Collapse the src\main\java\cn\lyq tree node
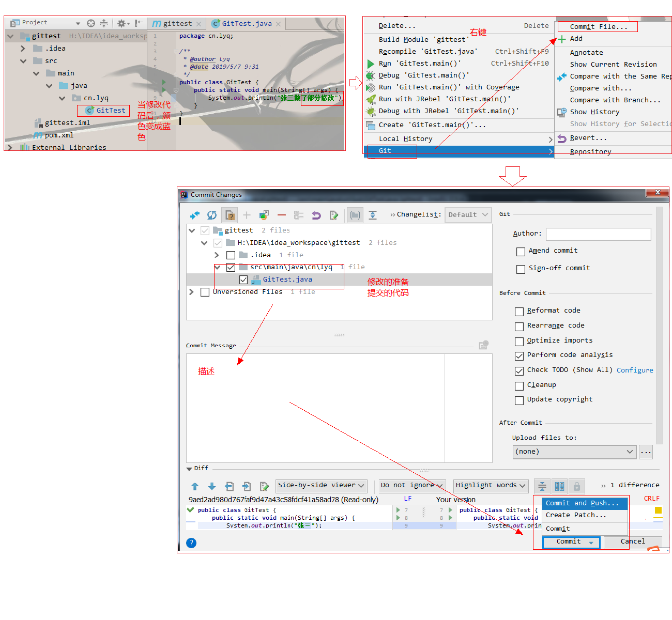Viewport: 672px width, 620px height. [x=217, y=267]
